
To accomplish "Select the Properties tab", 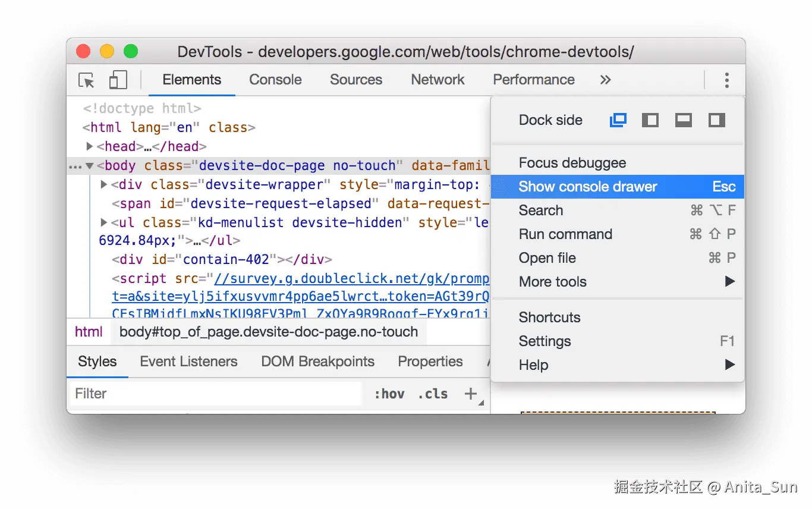I will coord(430,362).
